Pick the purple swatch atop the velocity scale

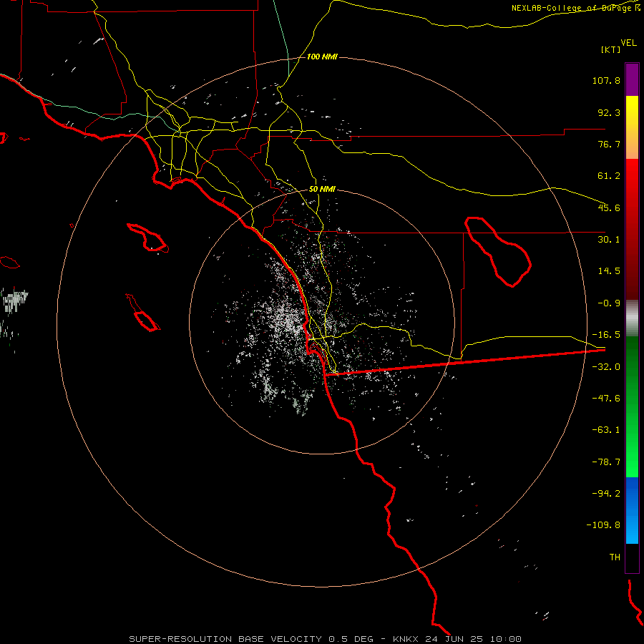[632, 79]
